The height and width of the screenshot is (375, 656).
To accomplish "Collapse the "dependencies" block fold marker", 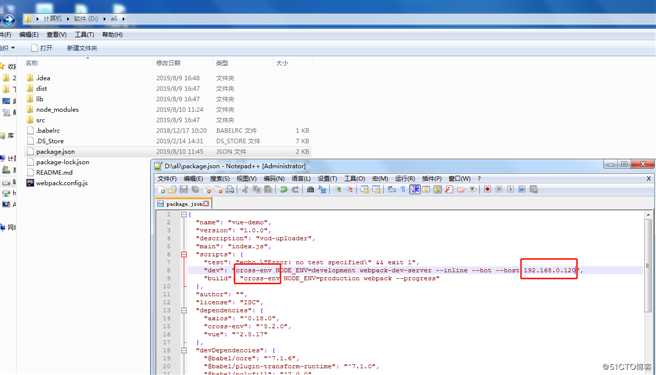I will [x=183, y=310].
